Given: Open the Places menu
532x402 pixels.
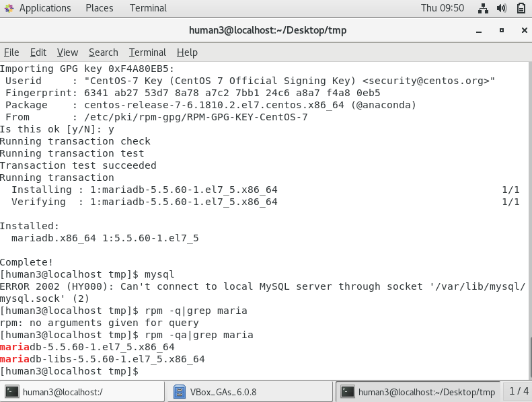Looking at the screenshot, I should [99, 8].
